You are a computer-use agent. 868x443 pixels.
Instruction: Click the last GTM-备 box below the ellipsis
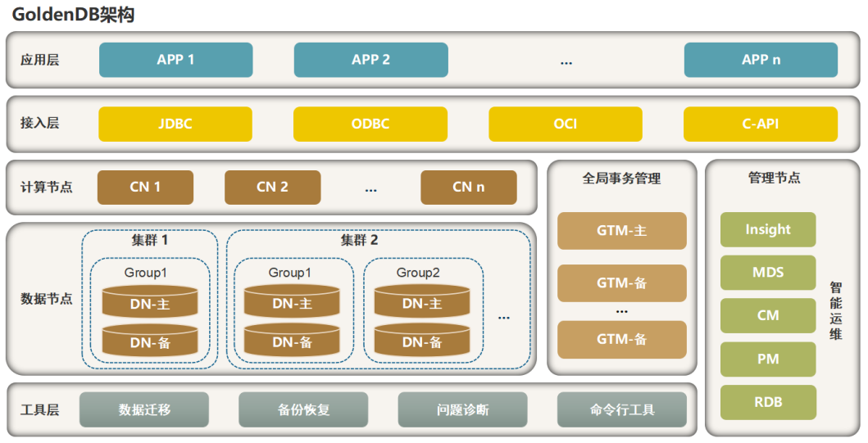pyautogui.click(x=622, y=340)
